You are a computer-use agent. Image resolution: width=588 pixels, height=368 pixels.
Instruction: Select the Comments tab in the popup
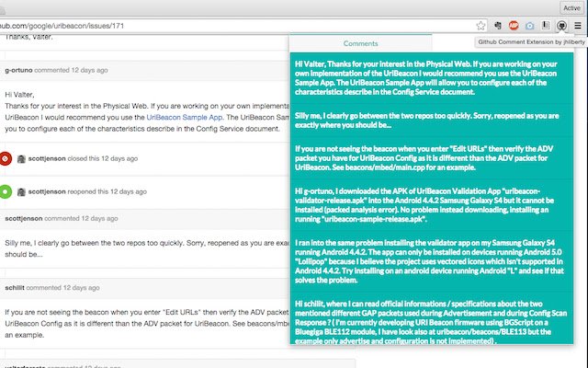(x=360, y=43)
